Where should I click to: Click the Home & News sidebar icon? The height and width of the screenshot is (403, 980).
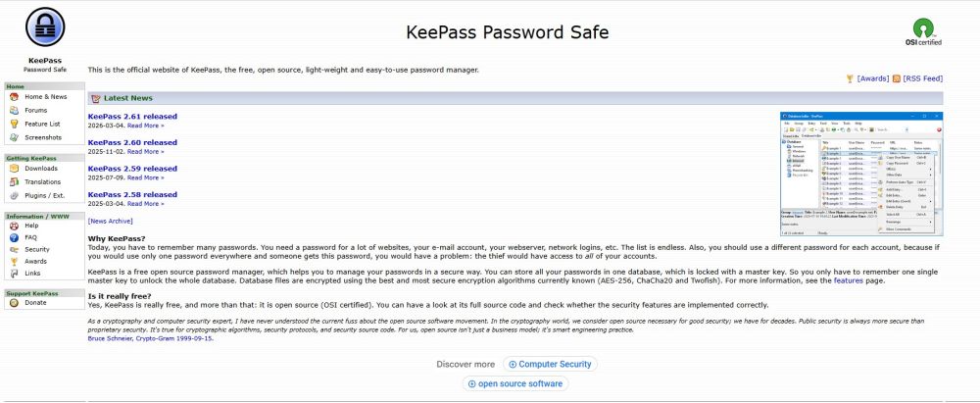click(14, 97)
